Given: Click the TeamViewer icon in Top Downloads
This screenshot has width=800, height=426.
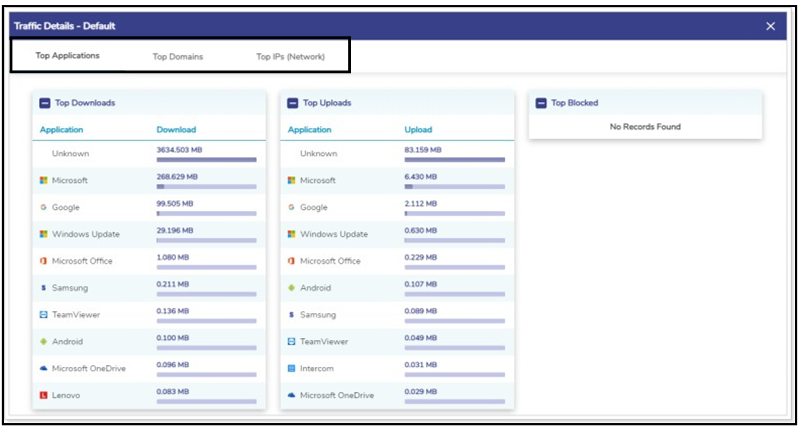Looking at the screenshot, I should tap(43, 315).
